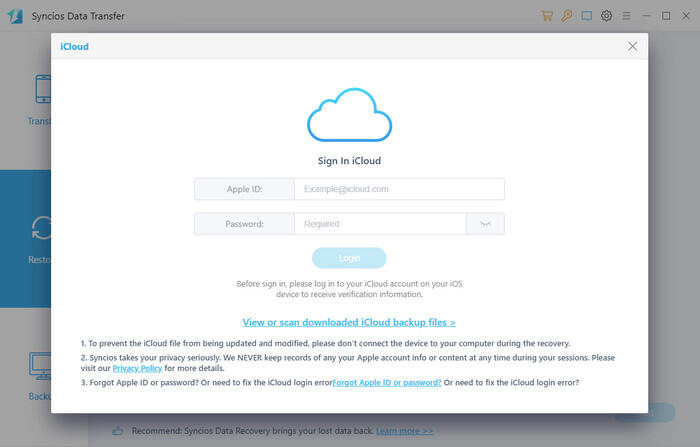
Task: Open the hamburger menu icon
Action: (x=626, y=16)
